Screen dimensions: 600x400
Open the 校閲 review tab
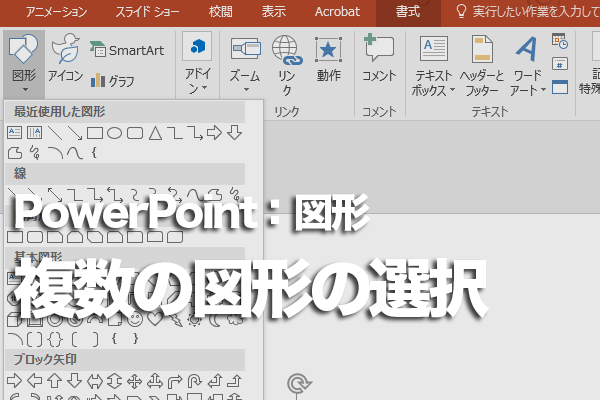(x=220, y=12)
